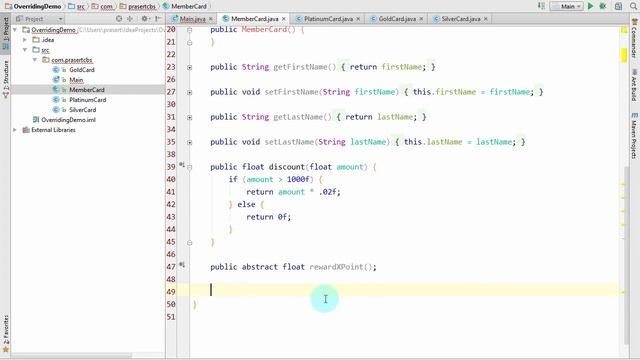Select OverridingDemo.iml file in tree
This screenshot has height=360, width=640.
pos(68,120)
